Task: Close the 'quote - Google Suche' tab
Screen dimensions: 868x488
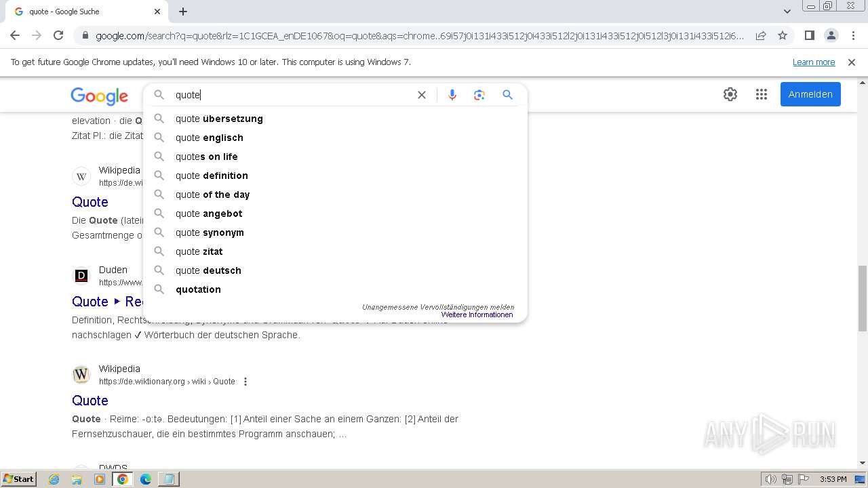Action: [157, 12]
